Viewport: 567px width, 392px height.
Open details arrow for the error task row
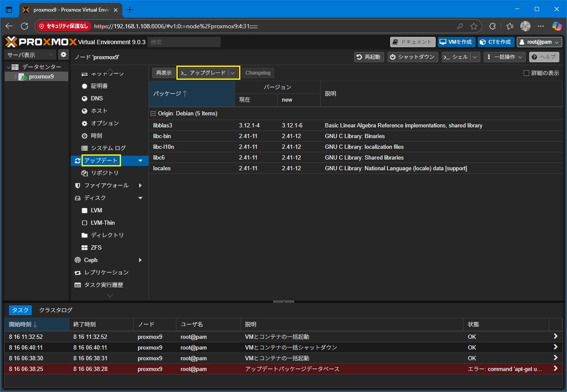(x=555, y=368)
